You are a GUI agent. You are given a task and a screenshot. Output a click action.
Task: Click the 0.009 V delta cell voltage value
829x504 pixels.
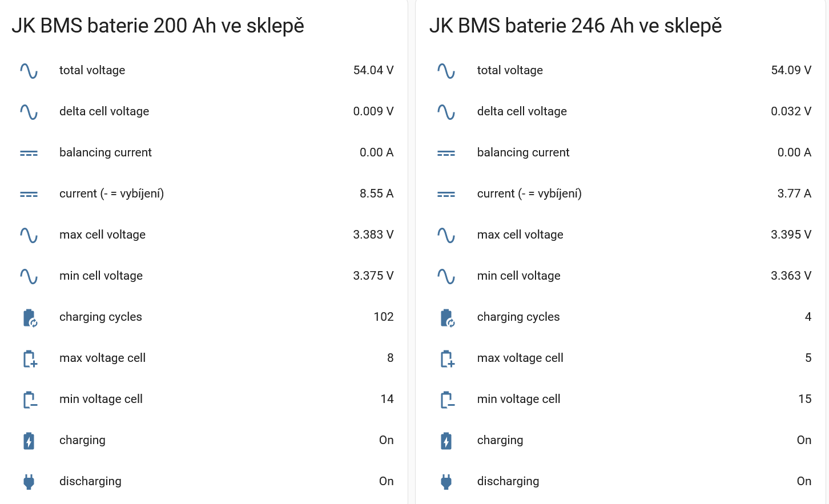click(x=373, y=111)
